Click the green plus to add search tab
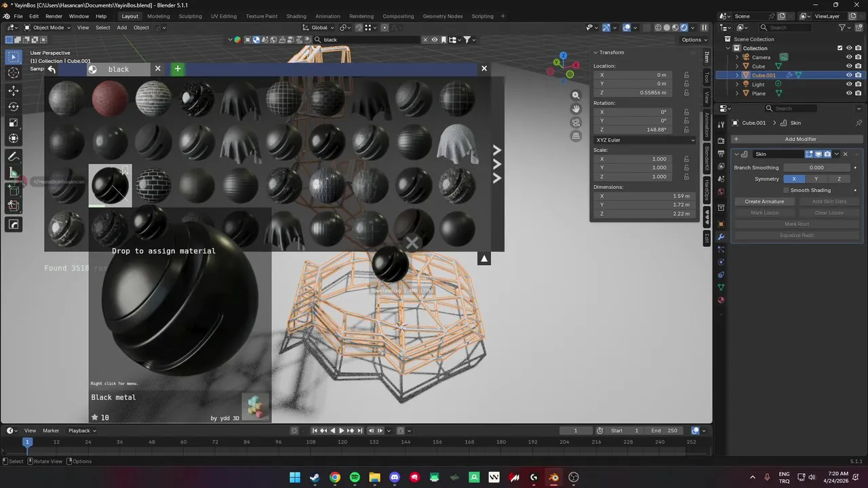 177,69
